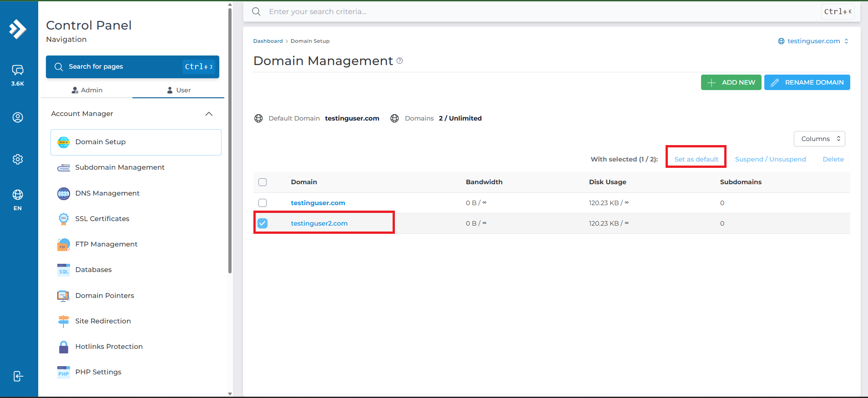
Task: Click the Subdomain Management icon
Action: pyautogui.click(x=64, y=168)
